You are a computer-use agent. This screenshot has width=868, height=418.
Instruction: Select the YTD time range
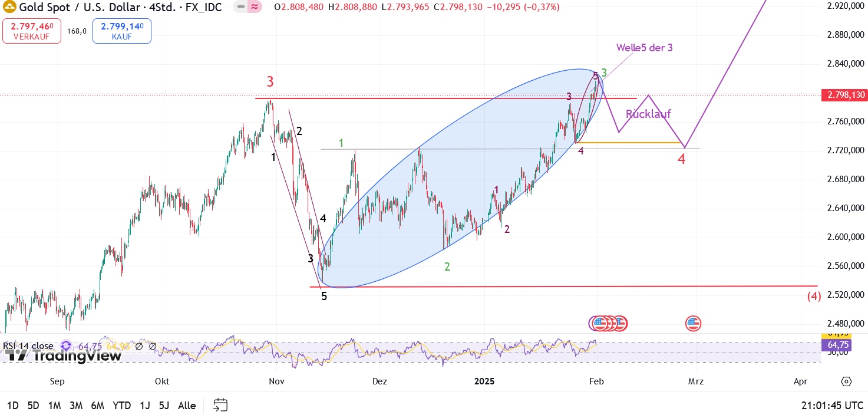tap(122, 406)
